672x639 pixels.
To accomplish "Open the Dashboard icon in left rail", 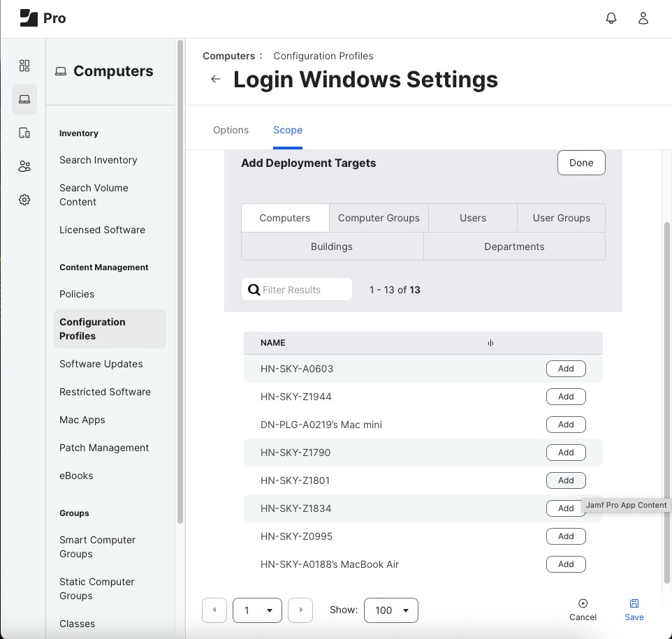I will 24,66.
